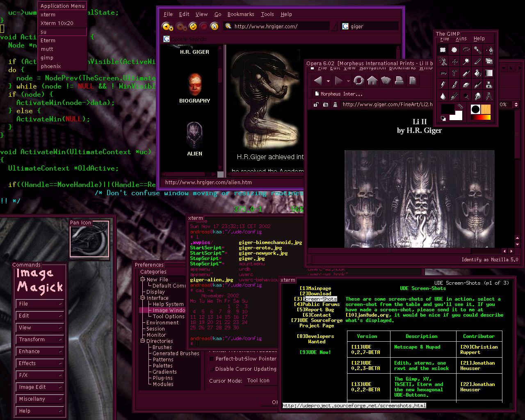This screenshot has width=525, height=420.
Task: Select GIMP Fuzzy Select magic wand
Action: point(477,50)
